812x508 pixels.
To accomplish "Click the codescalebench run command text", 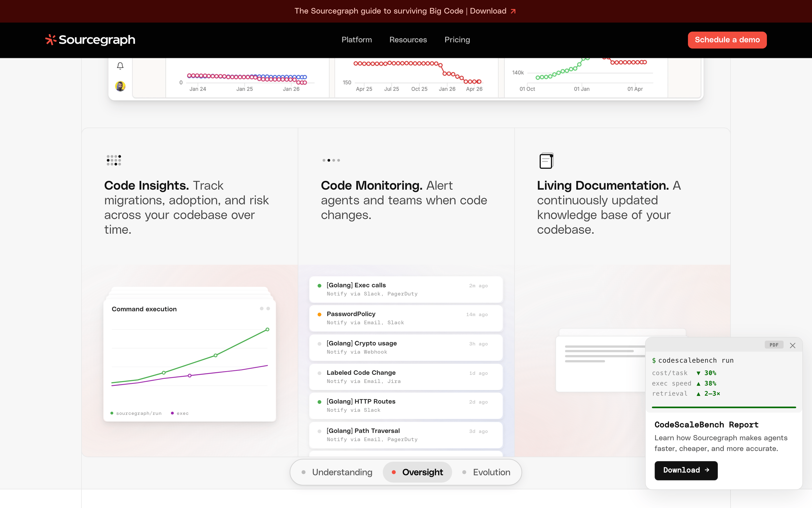I will pos(696,360).
